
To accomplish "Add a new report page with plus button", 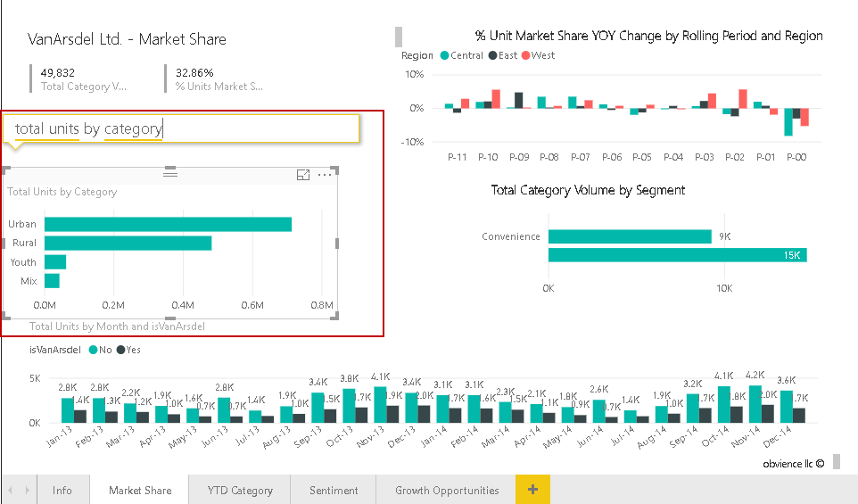I will (x=532, y=490).
